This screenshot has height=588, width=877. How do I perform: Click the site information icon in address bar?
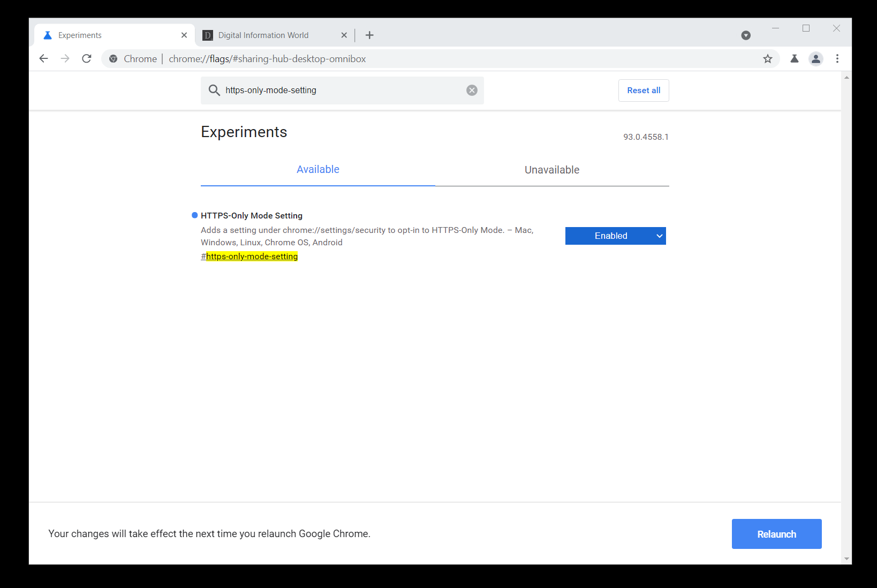point(113,59)
